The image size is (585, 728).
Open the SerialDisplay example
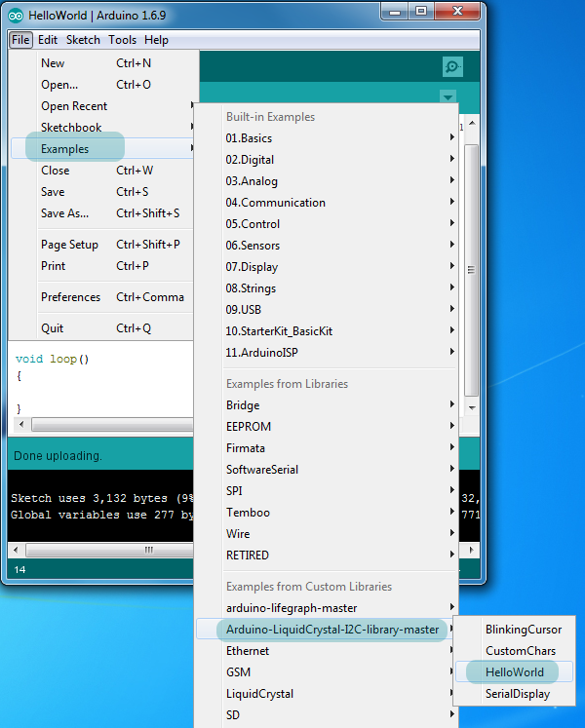[515, 694]
